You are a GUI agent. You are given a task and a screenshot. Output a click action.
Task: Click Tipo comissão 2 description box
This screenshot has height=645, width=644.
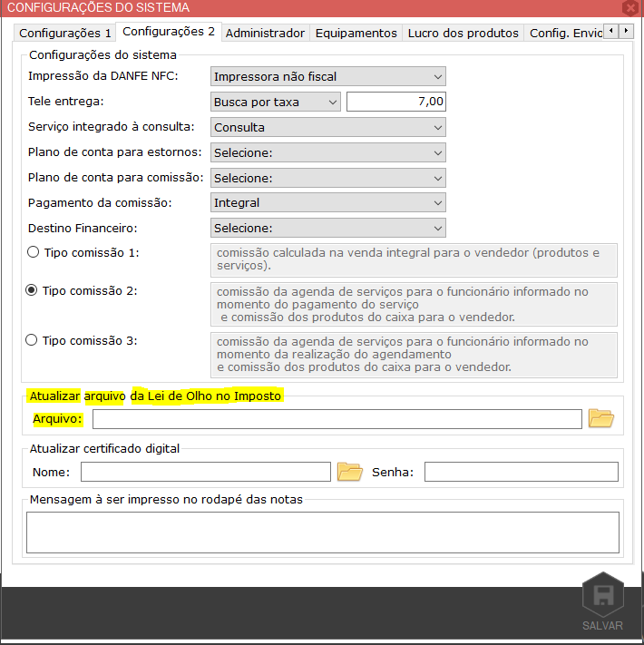(x=414, y=305)
